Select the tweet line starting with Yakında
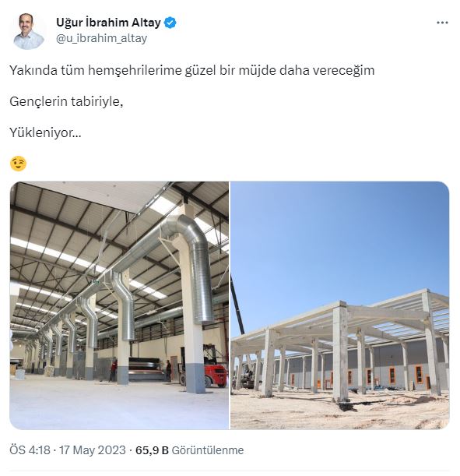460x476 pixels. tap(192, 70)
